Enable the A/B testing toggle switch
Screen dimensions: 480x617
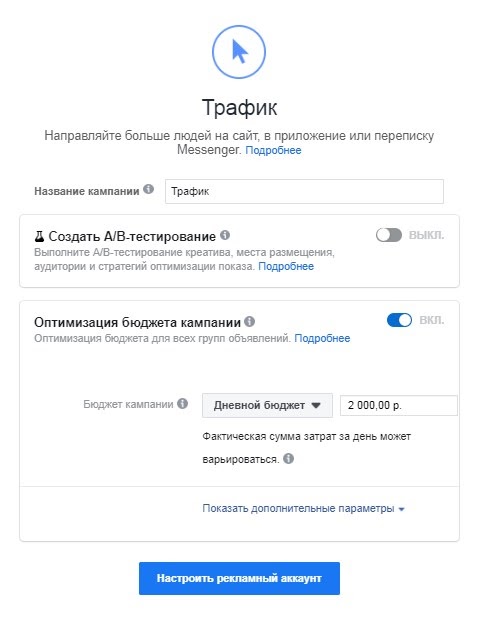tap(389, 235)
